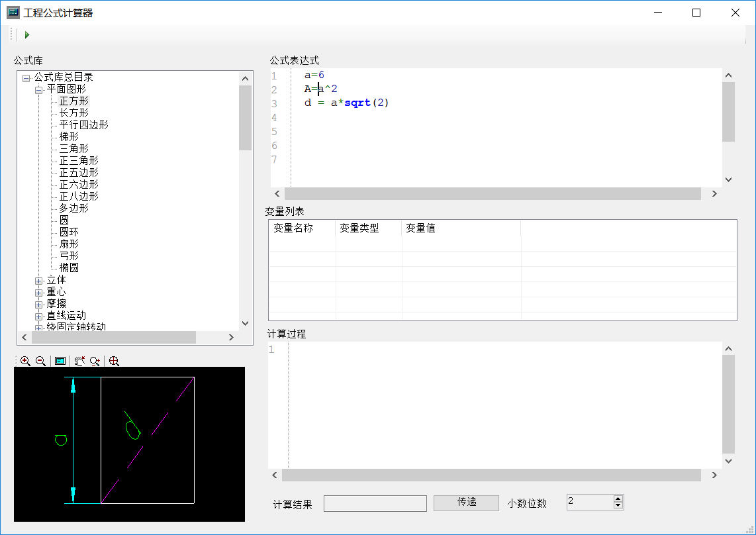Select 扇形 in formula tree

pos(69,244)
